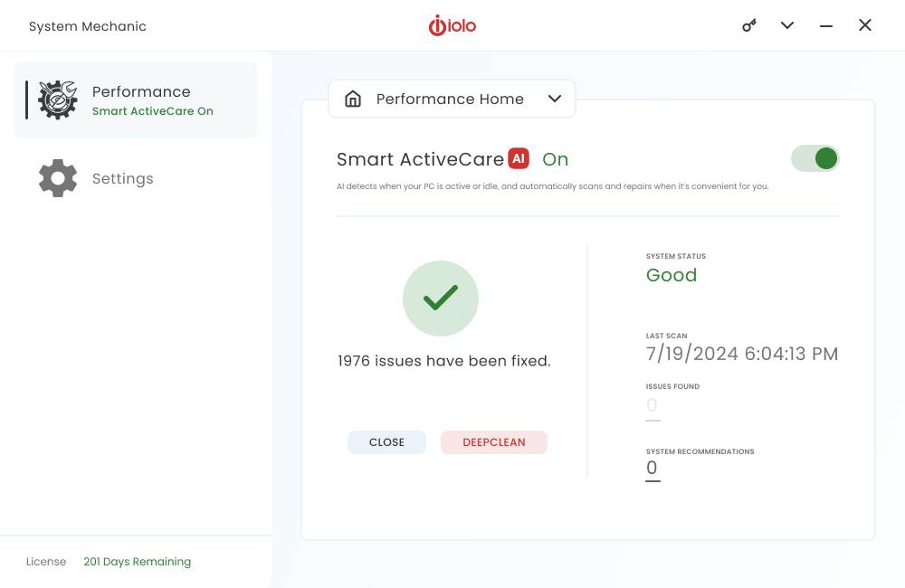This screenshot has height=588, width=905.
Task: Click the CLOSE button
Action: click(x=386, y=442)
